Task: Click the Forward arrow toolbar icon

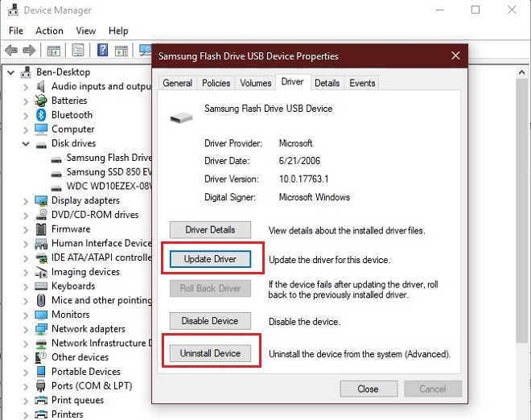Action: point(29,51)
